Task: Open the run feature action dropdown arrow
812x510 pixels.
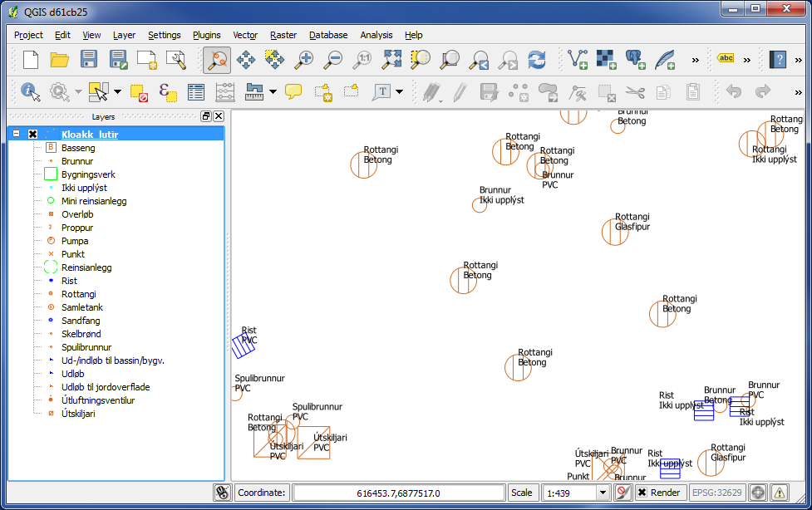Action: (x=78, y=92)
